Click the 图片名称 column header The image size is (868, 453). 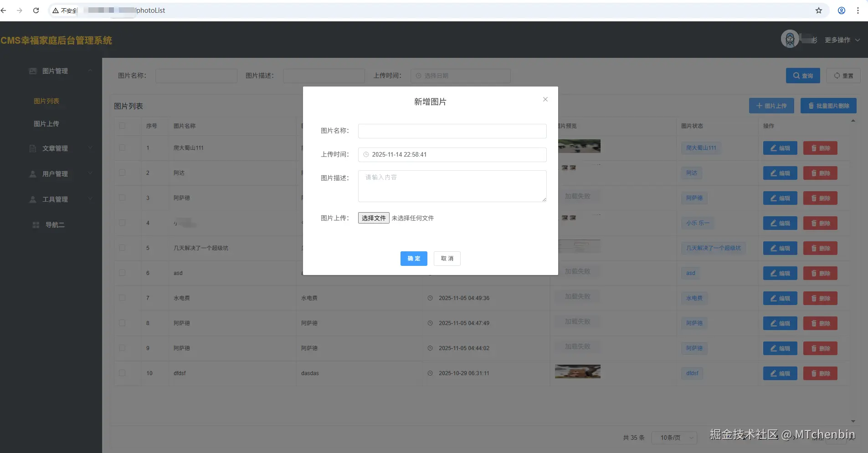[x=185, y=126]
